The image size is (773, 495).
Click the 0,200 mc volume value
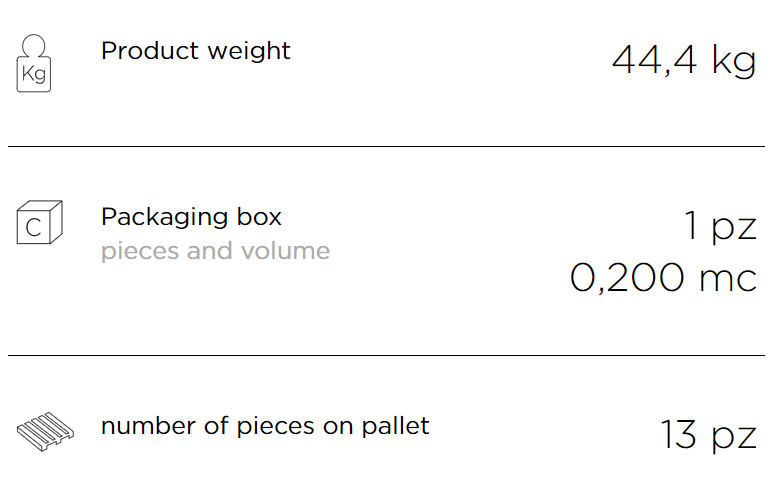point(663,278)
